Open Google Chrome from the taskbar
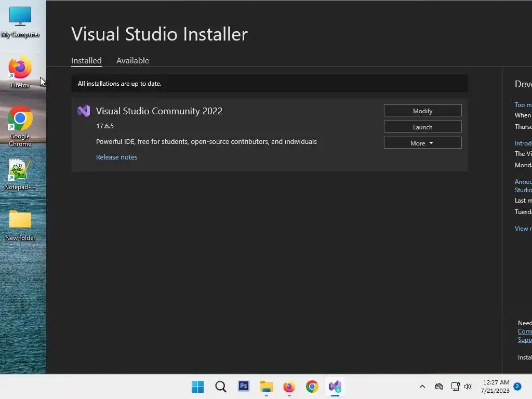The height and width of the screenshot is (399, 532). 312,387
